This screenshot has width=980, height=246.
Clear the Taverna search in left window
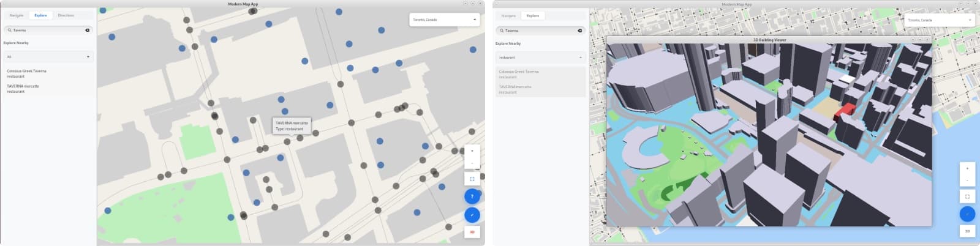(x=87, y=30)
